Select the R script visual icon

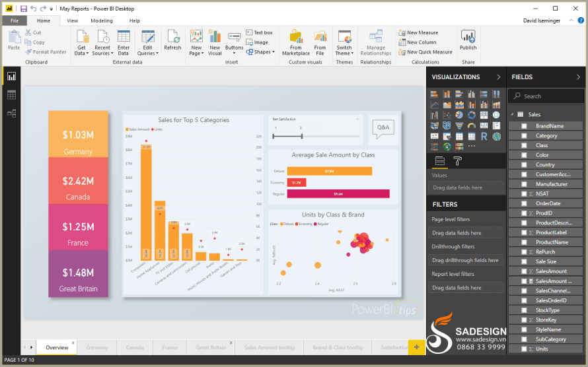point(484,137)
